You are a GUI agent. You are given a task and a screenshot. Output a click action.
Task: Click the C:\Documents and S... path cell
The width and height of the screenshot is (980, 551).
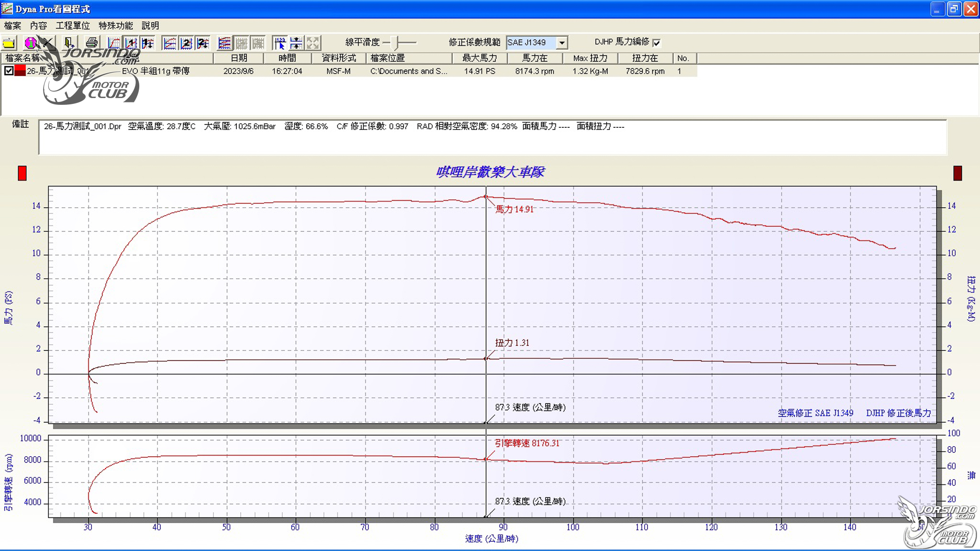[x=409, y=71]
